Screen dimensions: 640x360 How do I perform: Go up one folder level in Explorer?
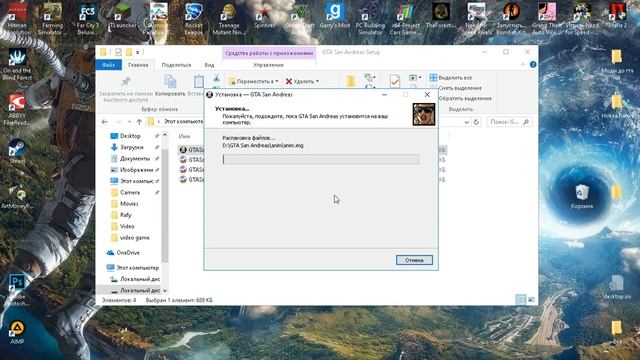tap(139, 122)
